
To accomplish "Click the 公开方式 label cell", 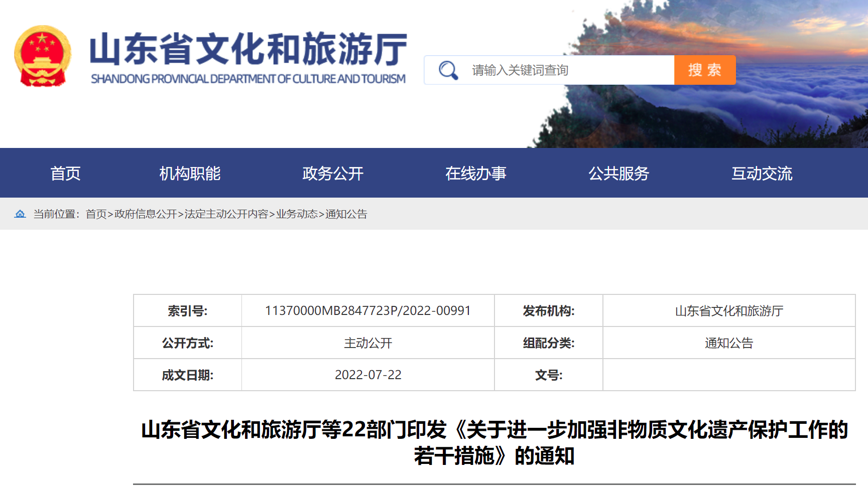I will click(188, 343).
